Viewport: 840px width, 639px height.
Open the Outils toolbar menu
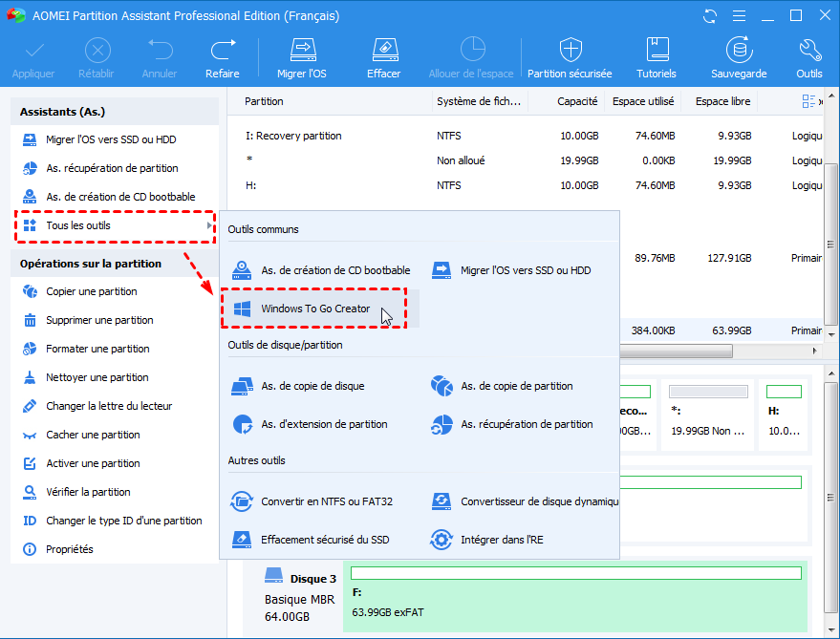tap(808, 58)
